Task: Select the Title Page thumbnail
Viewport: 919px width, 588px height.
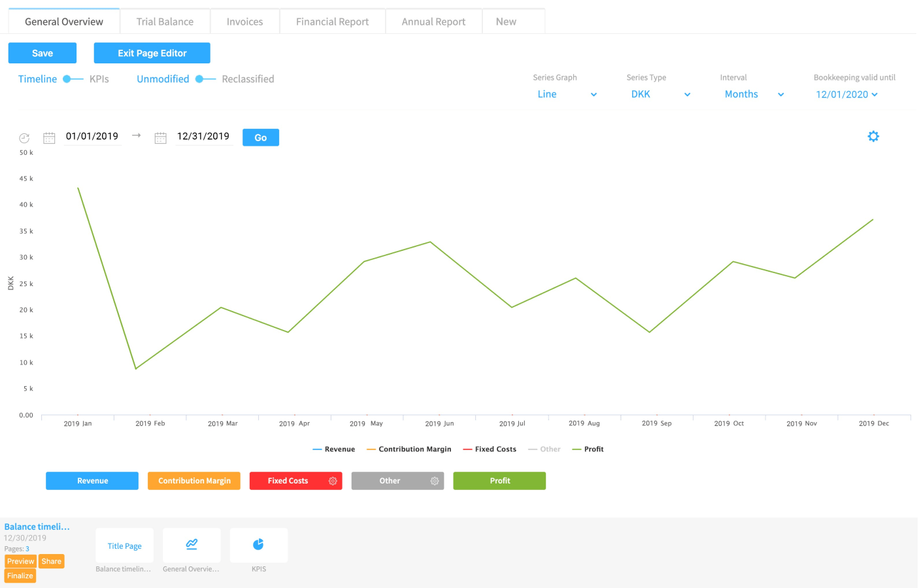Action: coord(124,545)
